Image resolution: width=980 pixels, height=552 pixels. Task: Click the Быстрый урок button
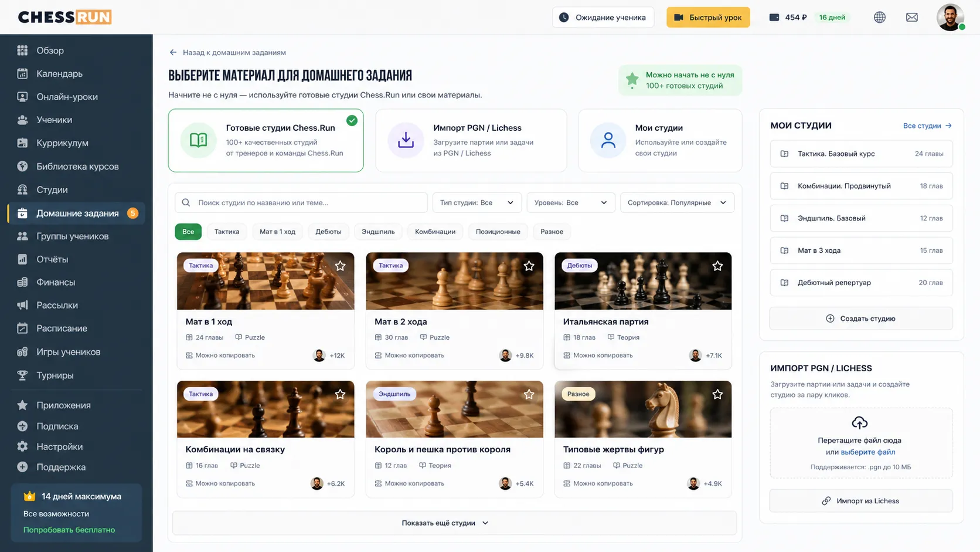point(708,17)
